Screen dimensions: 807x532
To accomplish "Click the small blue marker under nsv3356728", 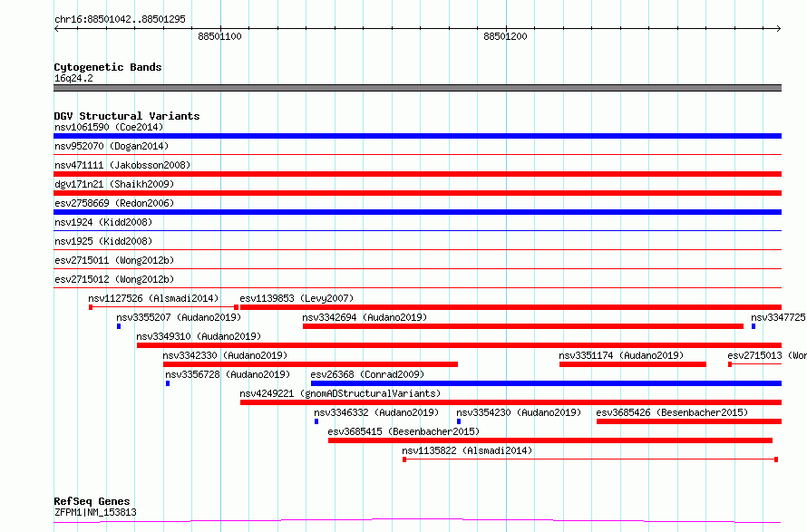I will tap(168, 383).
